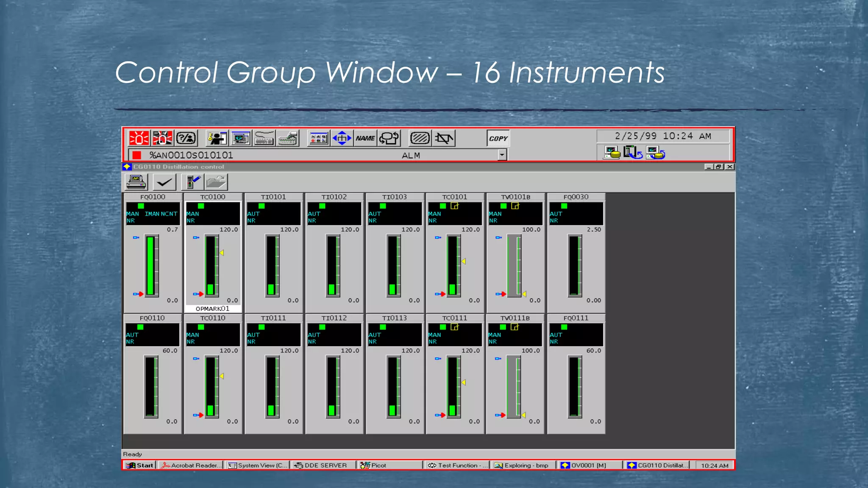Viewport: 868px width, 488px height.
Task: Click the TI0113 faceplate header
Action: point(394,318)
